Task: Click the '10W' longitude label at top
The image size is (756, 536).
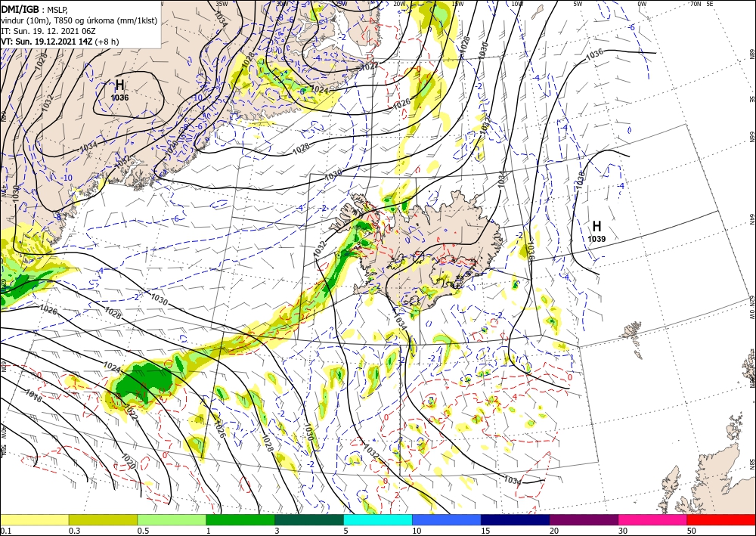Action: pyautogui.click(x=517, y=3)
